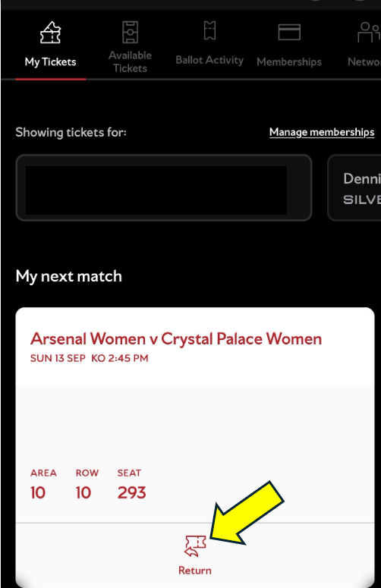Choose the Silver member card on the right
This screenshot has width=381, height=588.
pyautogui.click(x=354, y=188)
